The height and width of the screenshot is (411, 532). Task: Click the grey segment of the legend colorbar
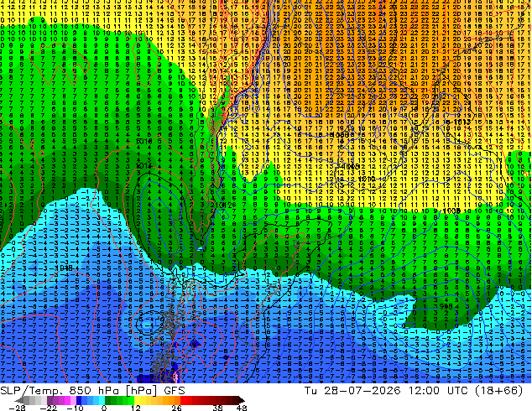click(32, 400)
